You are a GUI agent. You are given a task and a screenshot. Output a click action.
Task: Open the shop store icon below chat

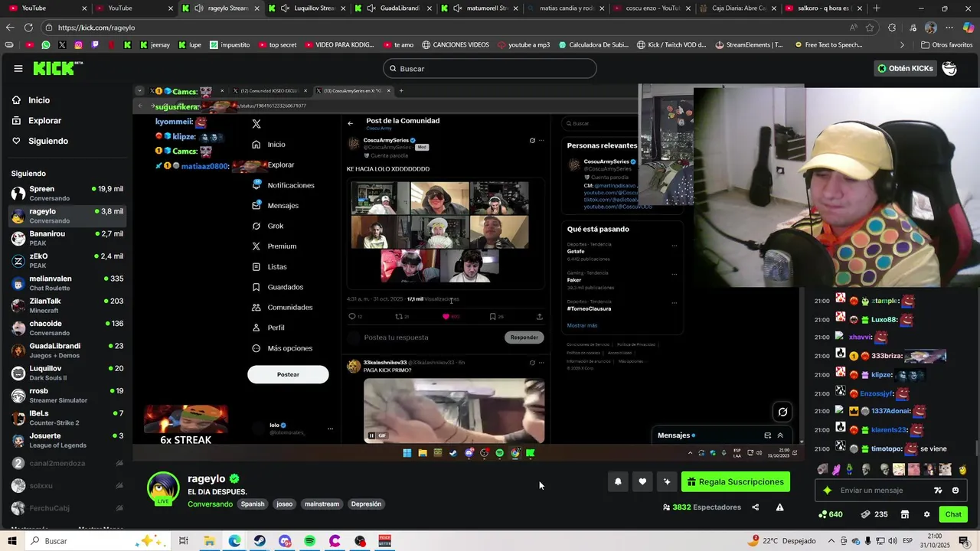coord(904,514)
